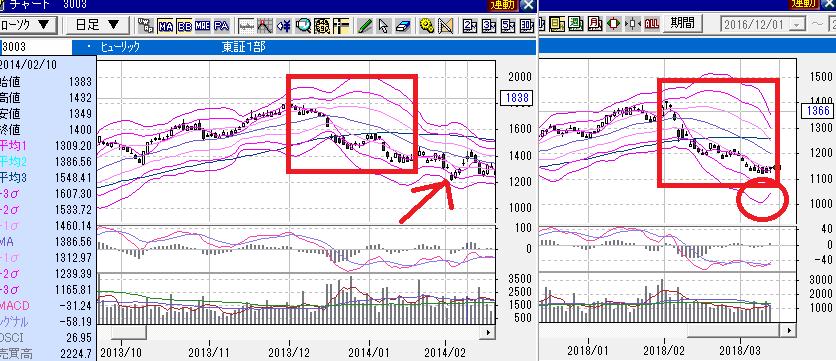The width and height of the screenshot is (836, 361).
Task: Click the 売買高 value 2224.7
Action: click(76, 354)
